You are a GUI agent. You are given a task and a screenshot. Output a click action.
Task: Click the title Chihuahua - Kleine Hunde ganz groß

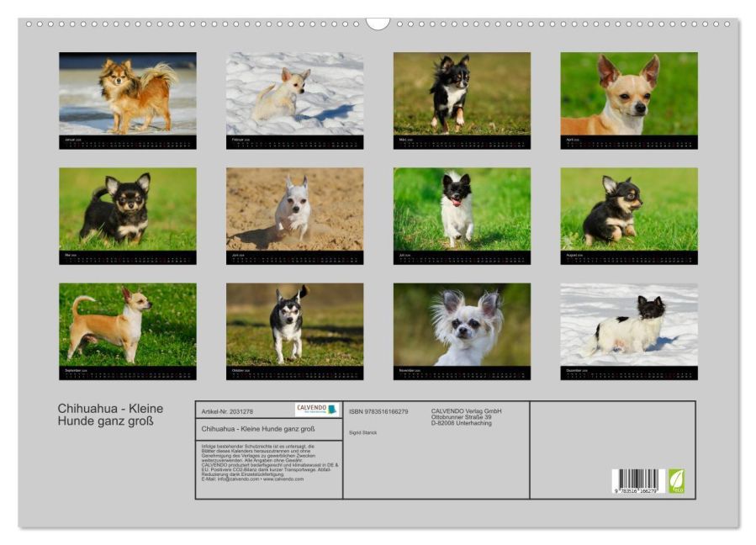pos(110,415)
